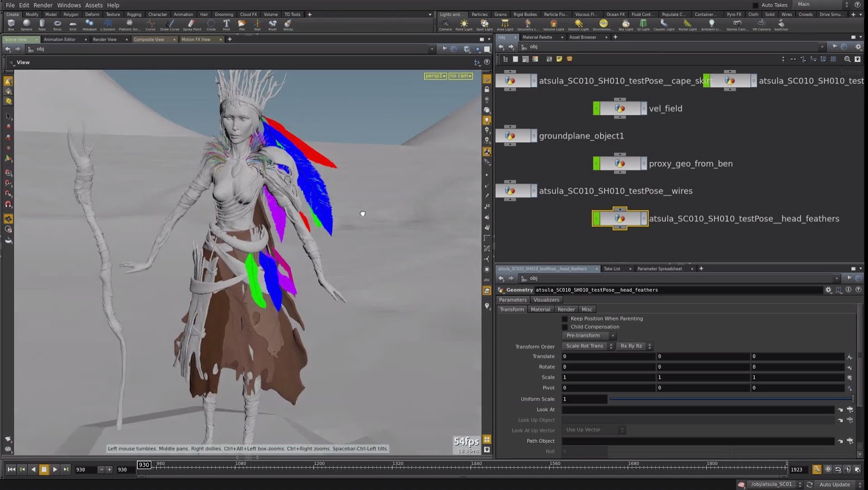Image resolution: width=868 pixels, height=490 pixels.
Task: Select the Box tool on the Create shelf
Action: [11, 24]
